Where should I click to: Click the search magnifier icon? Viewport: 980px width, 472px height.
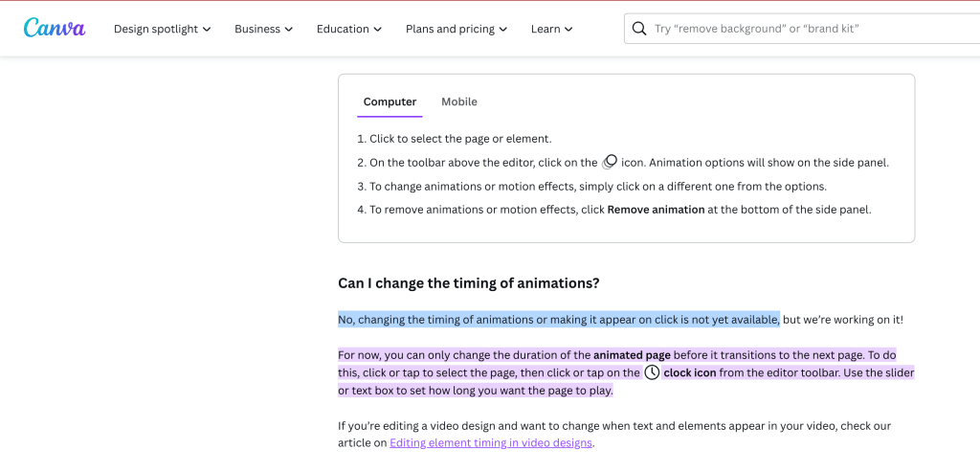coord(638,29)
